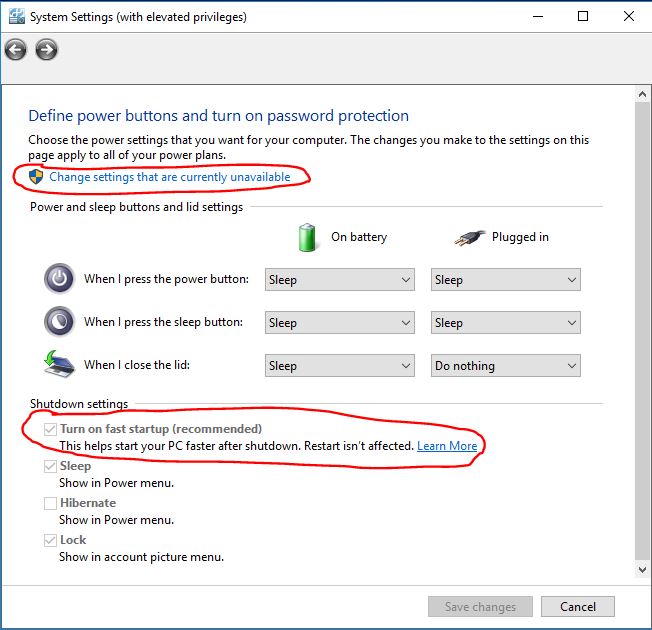Click the green battery icon

(x=307, y=237)
